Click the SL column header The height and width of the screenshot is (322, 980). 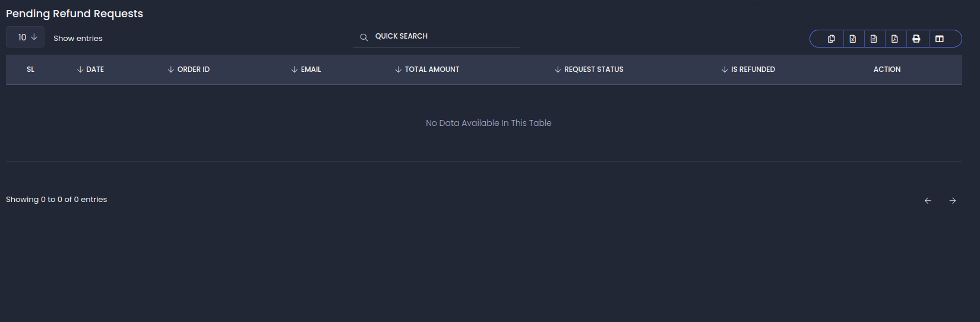coord(30,70)
